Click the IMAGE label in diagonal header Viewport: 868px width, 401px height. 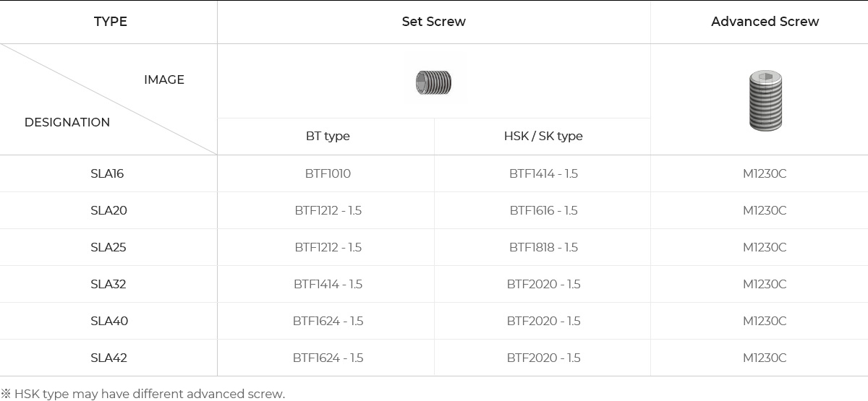[164, 79]
